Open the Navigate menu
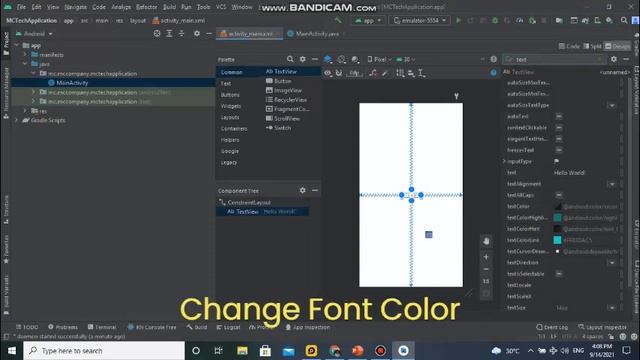 tap(76, 7)
